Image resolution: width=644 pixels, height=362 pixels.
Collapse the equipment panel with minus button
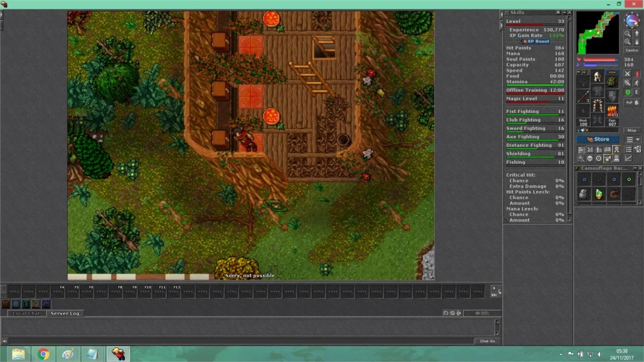tap(579, 72)
